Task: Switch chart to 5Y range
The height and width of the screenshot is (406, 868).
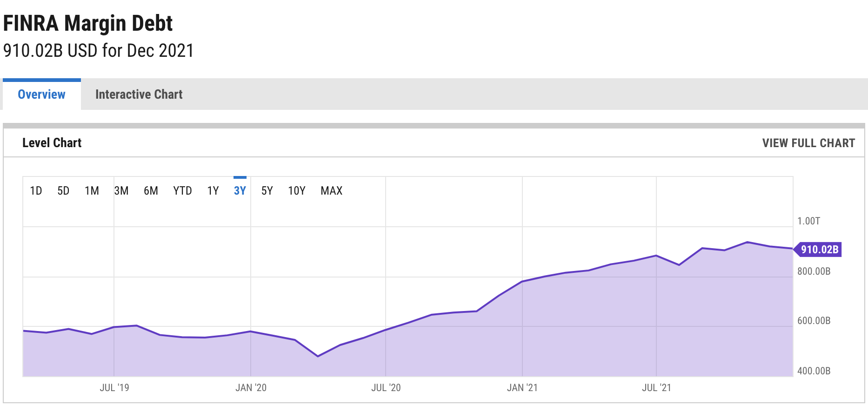Action: pos(267,190)
